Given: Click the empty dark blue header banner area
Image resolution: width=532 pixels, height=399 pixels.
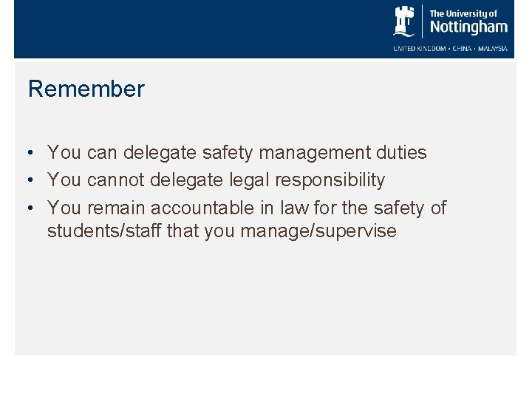Looking at the screenshot, I should [x=185, y=30].
